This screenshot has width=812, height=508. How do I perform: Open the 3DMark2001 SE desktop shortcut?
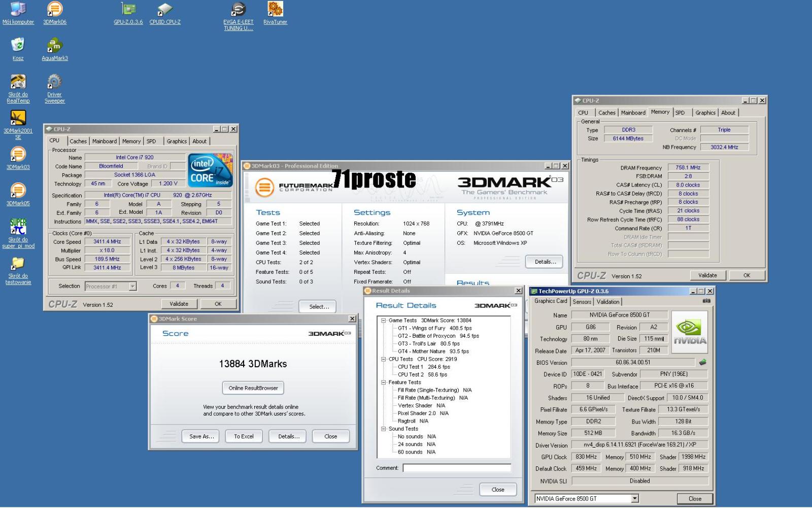click(x=18, y=125)
